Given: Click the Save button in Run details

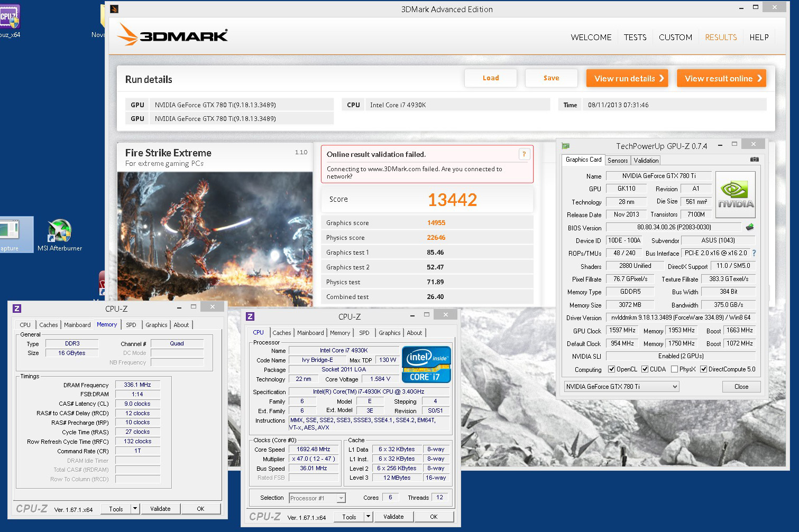Looking at the screenshot, I should pyautogui.click(x=552, y=78).
